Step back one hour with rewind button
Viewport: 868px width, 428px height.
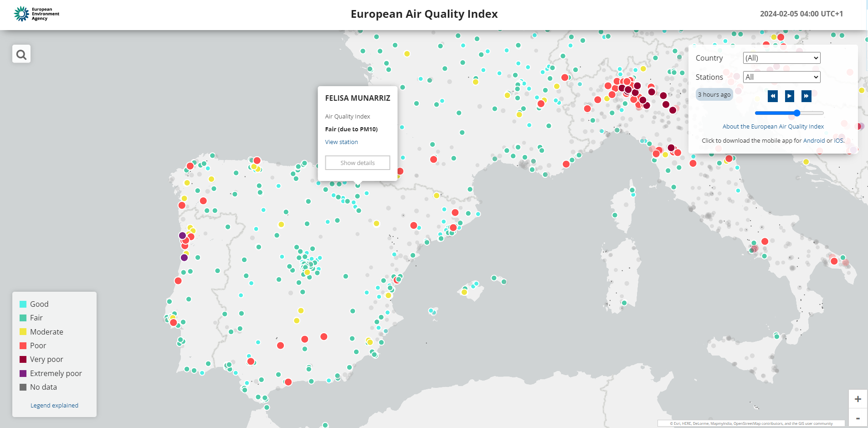[772, 96]
